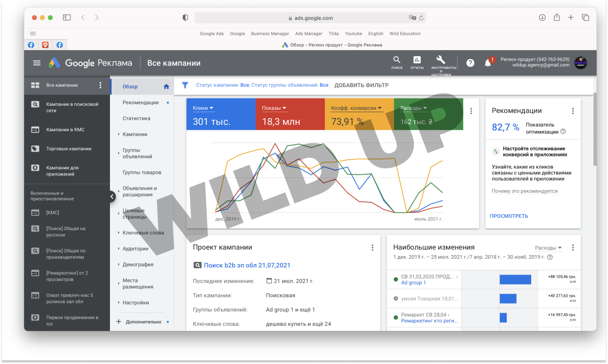This screenshot has height=364, width=608.
Task: Open a new Safari tab
Action: tap(571, 17)
